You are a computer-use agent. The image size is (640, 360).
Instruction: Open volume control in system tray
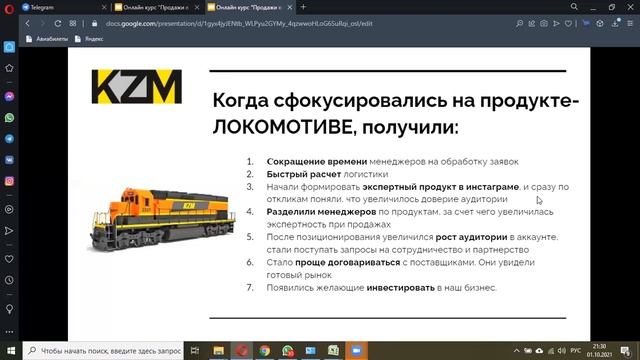coord(562,351)
